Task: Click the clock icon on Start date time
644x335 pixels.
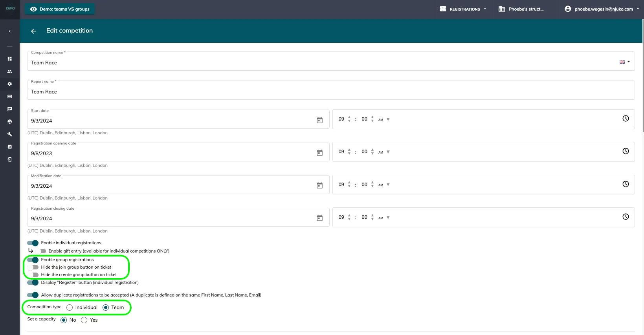Action: pyautogui.click(x=626, y=119)
